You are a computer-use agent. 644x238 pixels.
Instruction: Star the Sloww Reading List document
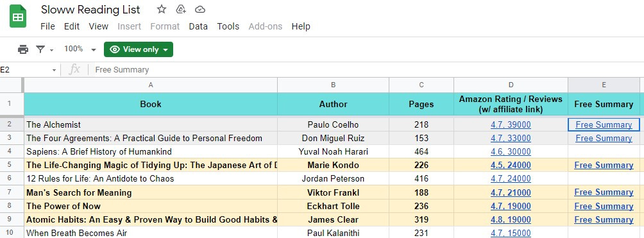[162, 9]
